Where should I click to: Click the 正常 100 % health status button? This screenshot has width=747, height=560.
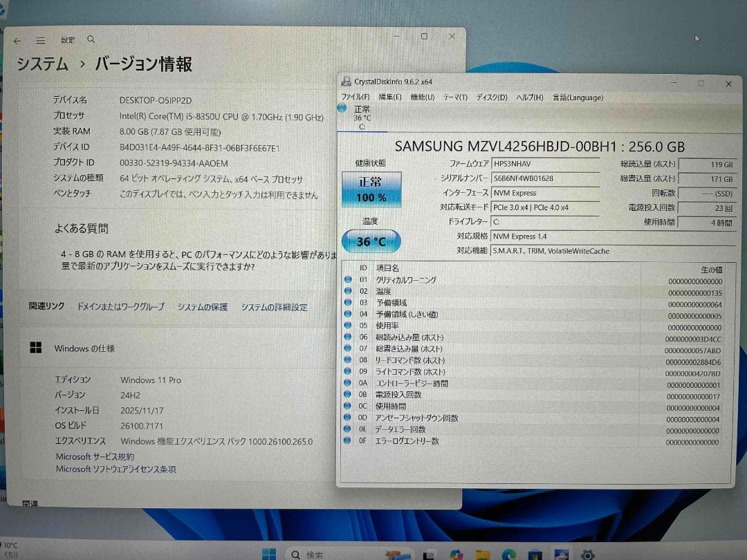click(x=371, y=189)
